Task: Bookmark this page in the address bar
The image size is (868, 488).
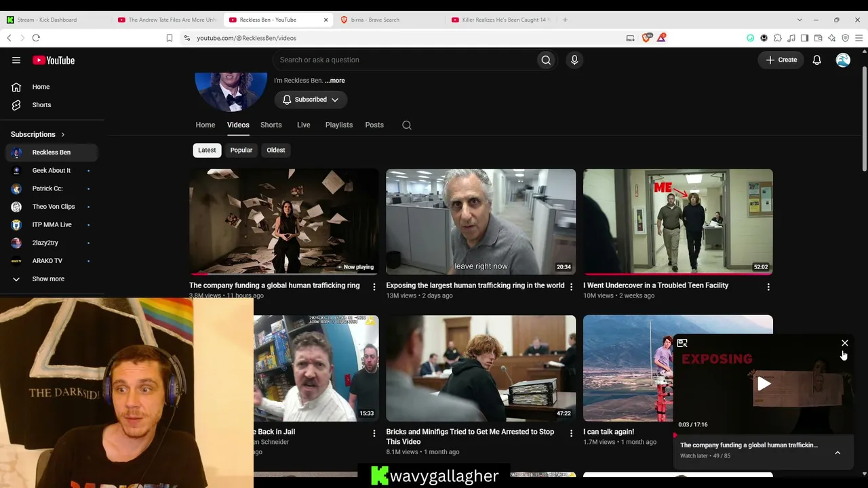Action: click(x=170, y=38)
